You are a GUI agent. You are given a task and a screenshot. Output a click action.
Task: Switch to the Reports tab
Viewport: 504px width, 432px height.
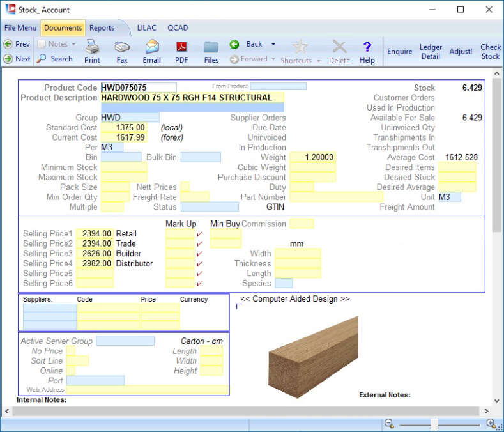point(102,28)
